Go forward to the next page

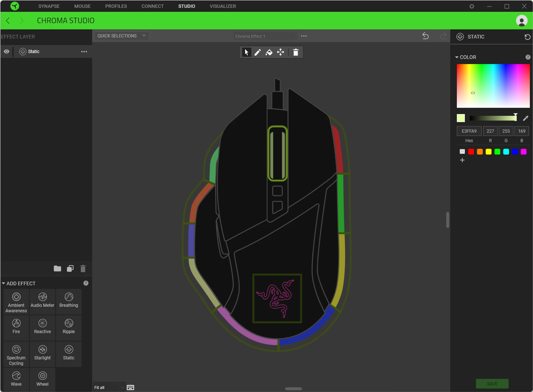pyautogui.click(x=22, y=21)
